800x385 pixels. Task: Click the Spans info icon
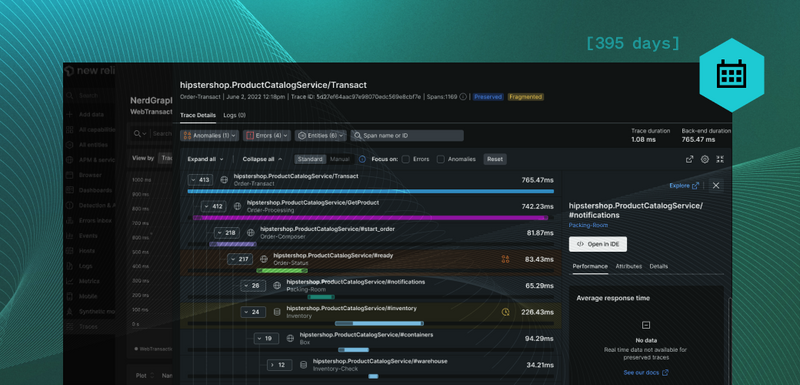click(463, 97)
